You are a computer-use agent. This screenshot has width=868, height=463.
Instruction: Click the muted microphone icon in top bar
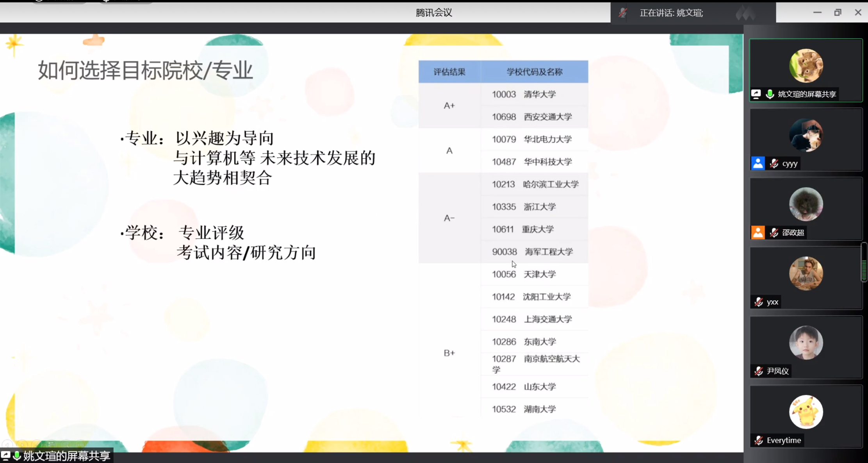(623, 13)
